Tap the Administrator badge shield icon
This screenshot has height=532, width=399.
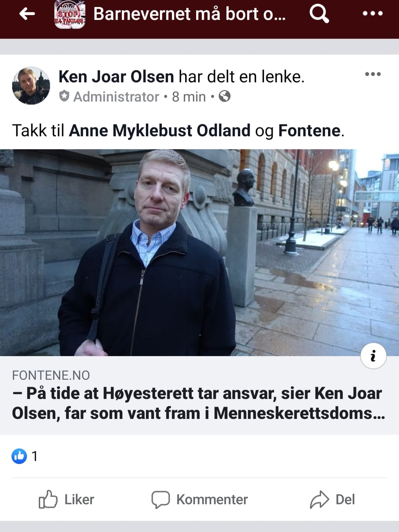pos(64,96)
